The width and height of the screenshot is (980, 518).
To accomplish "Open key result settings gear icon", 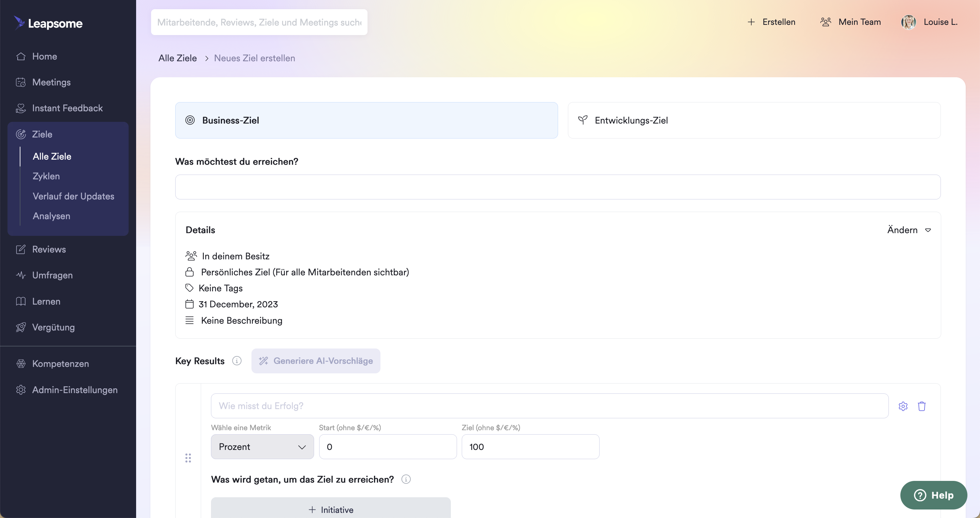I will coord(903,406).
